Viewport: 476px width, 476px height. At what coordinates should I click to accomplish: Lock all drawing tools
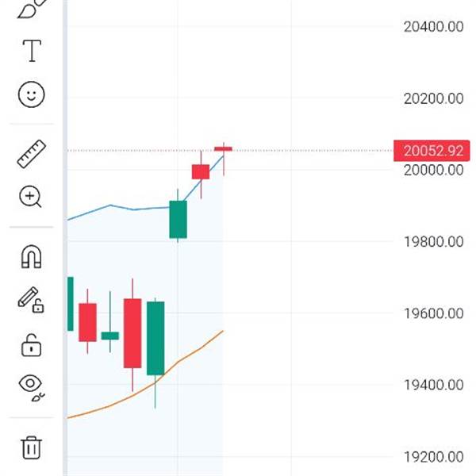pos(31,345)
